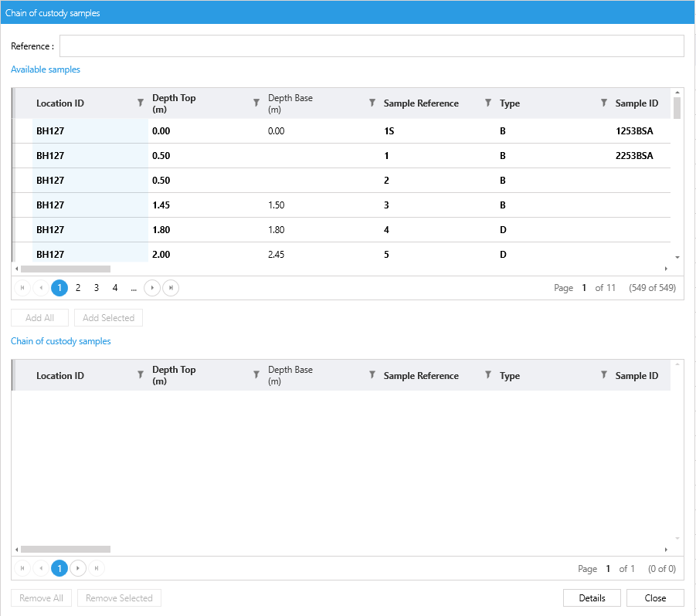This screenshot has width=696, height=616.
Task: Go to last page of Chain of custody grid
Action: click(x=97, y=569)
